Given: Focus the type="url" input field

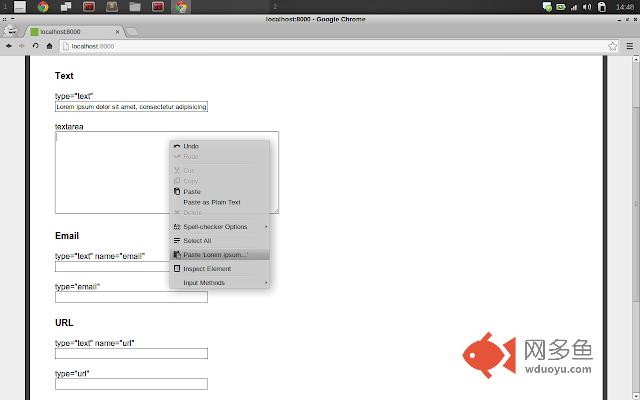Looking at the screenshot, I should click(x=131, y=384).
